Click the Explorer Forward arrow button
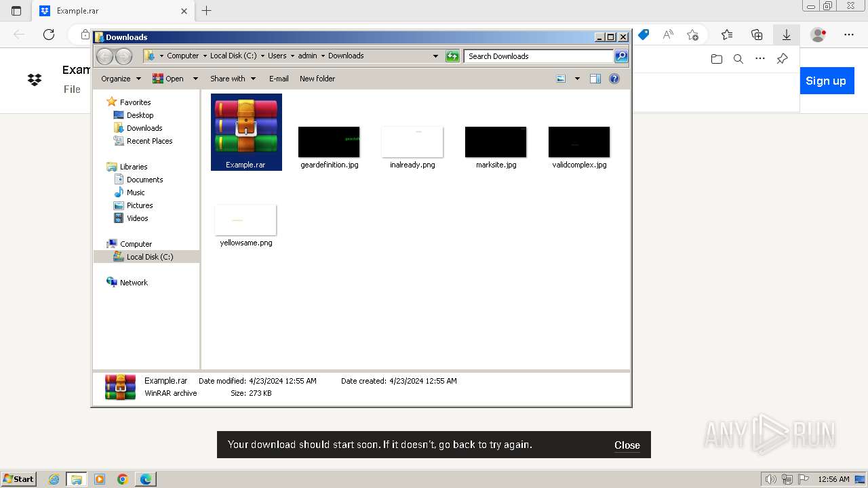 pyautogui.click(x=123, y=56)
